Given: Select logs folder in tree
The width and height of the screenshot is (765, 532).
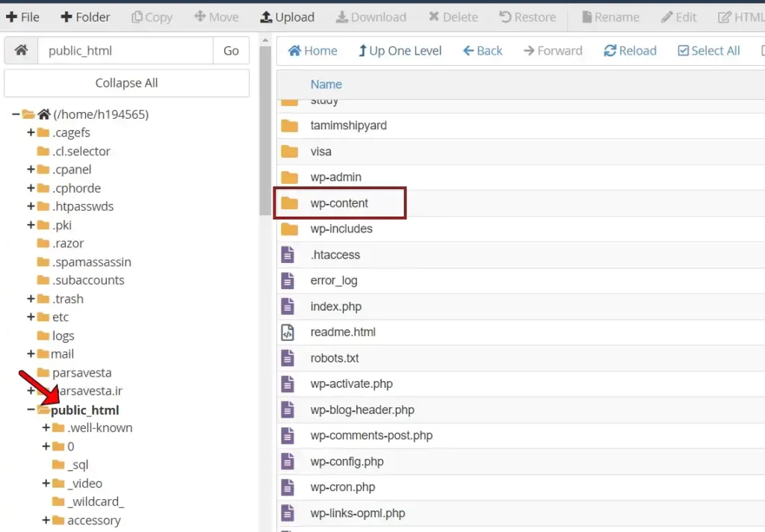Looking at the screenshot, I should [63, 335].
